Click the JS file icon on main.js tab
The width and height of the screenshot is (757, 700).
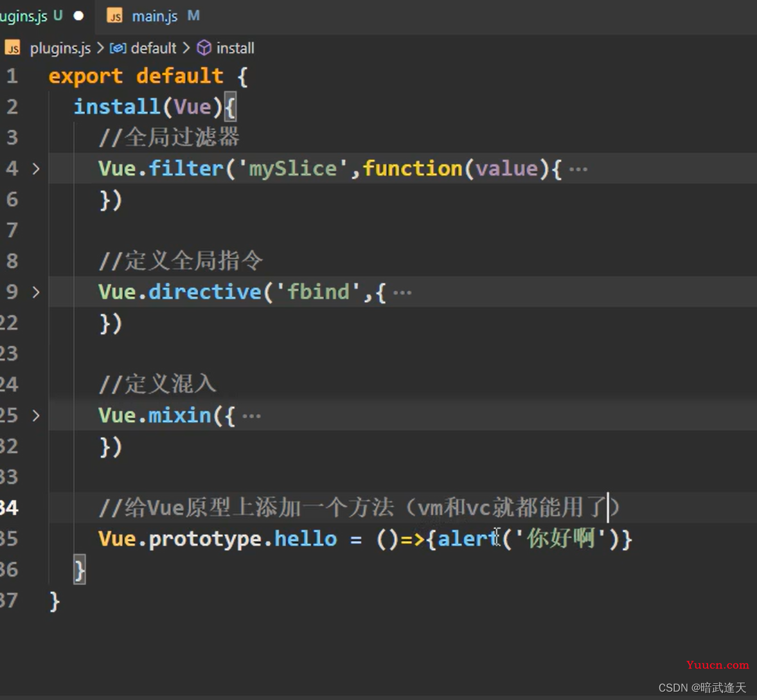point(115,17)
